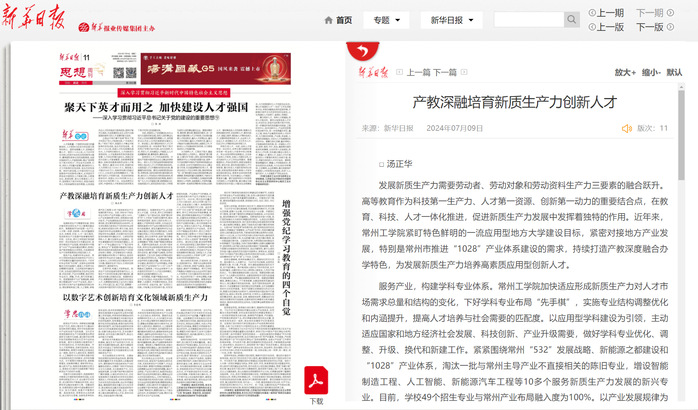Click 版次：11 page number text
The image size is (698, 410).
(652, 128)
